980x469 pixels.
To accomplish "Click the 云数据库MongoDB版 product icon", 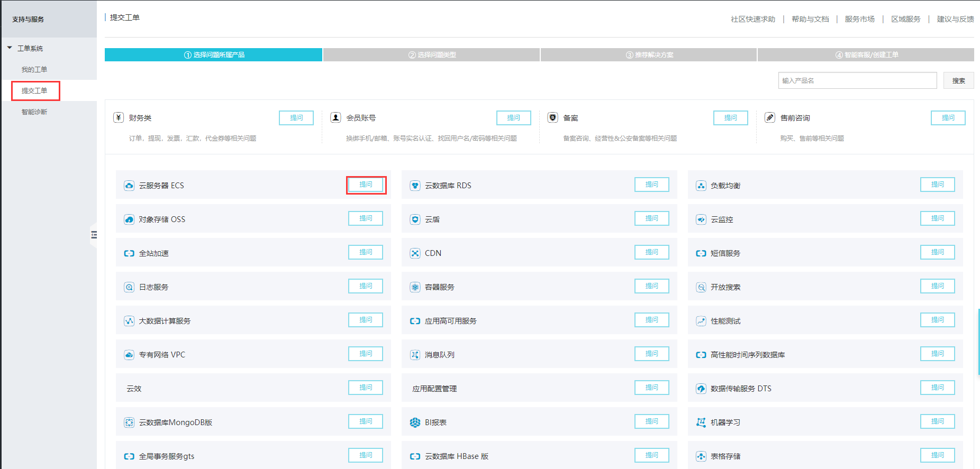I will [x=129, y=422].
